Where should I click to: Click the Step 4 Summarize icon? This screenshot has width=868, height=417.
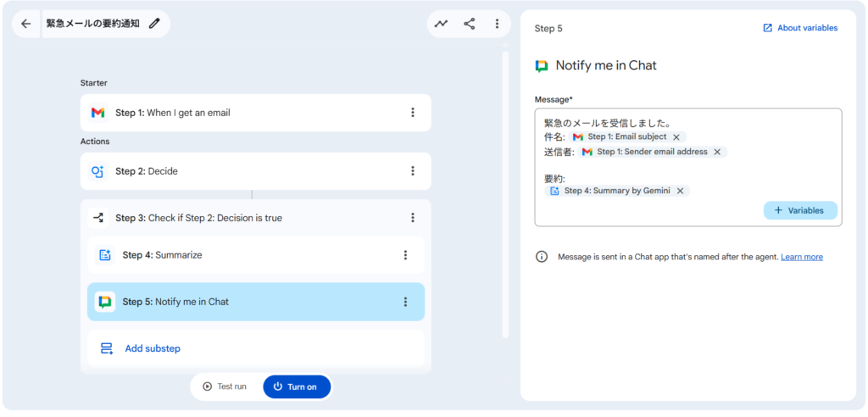(105, 255)
